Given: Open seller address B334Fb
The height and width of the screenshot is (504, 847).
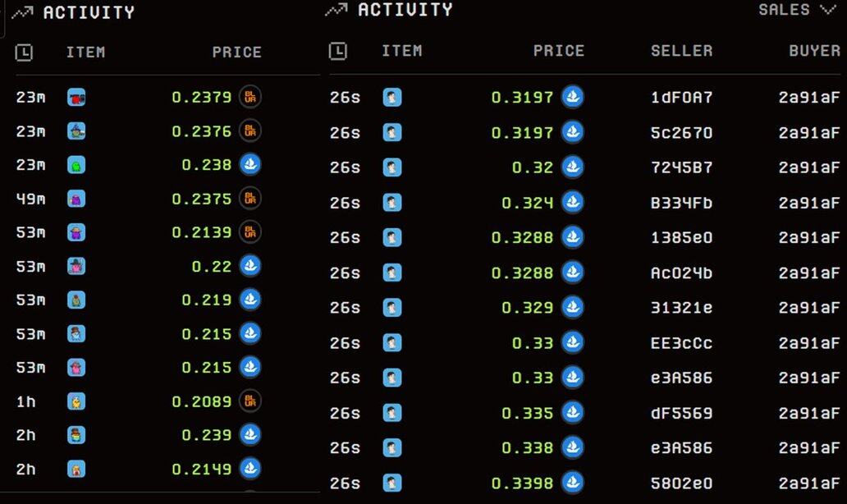Looking at the screenshot, I should (681, 203).
